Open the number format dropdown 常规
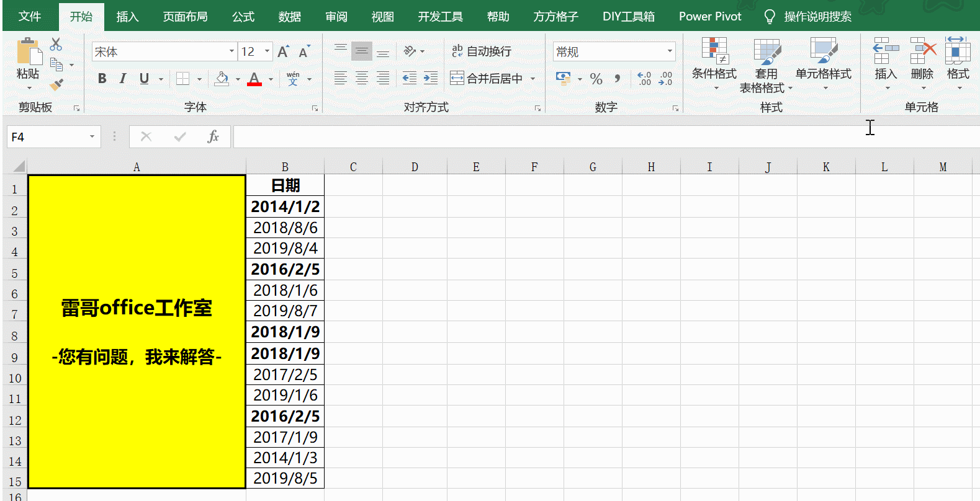This screenshot has height=501, width=980. pyautogui.click(x=670, y=51)
